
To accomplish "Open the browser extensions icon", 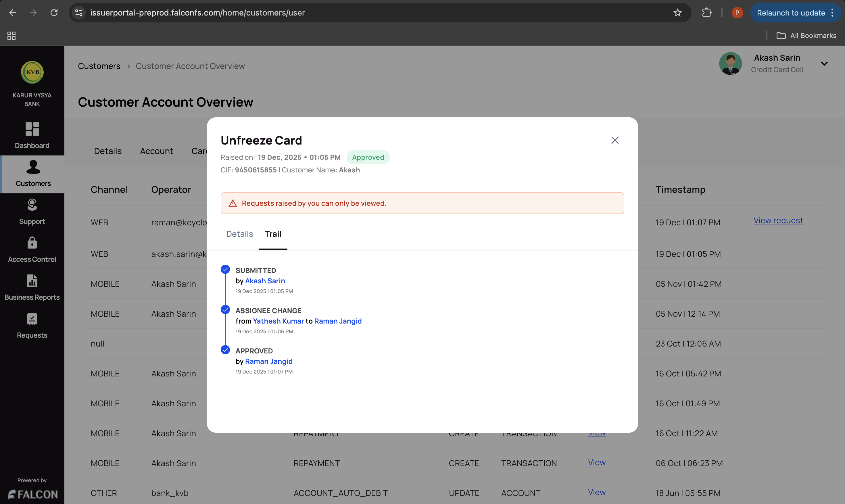I will [706, 13].
